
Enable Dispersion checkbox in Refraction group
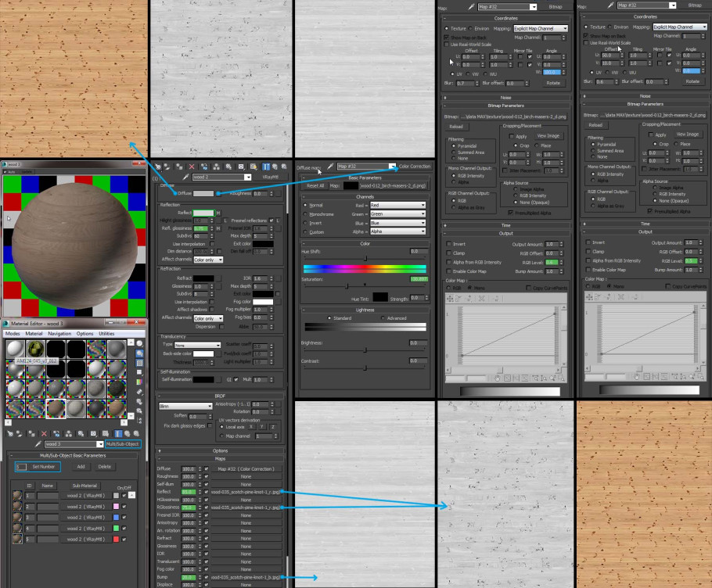tap(221, 326)
